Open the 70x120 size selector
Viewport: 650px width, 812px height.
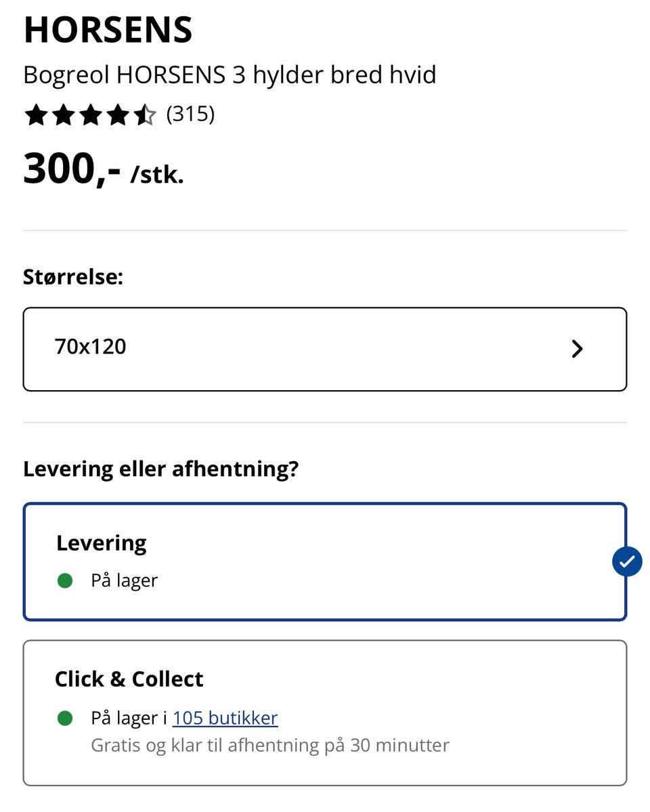coord(325,349)
